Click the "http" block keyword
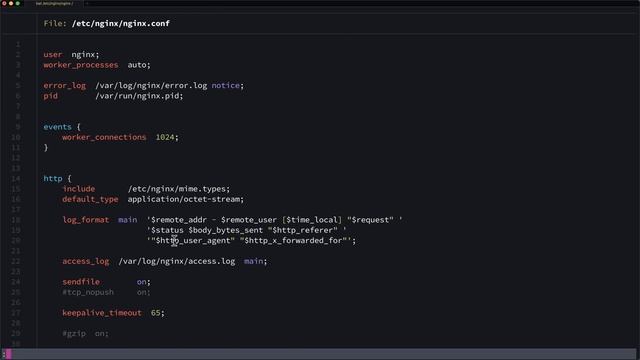This screenshot has height=360, width=640. pyautogui.click(x=53, y=178)
